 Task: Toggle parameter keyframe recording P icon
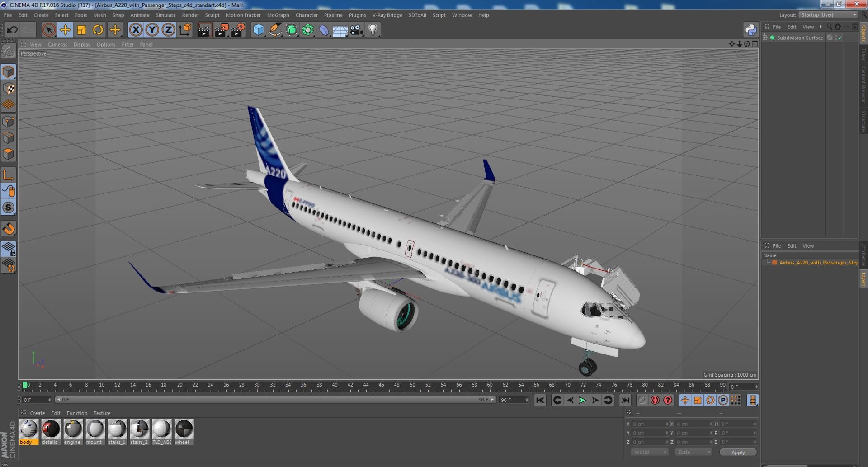coord(723,400)
